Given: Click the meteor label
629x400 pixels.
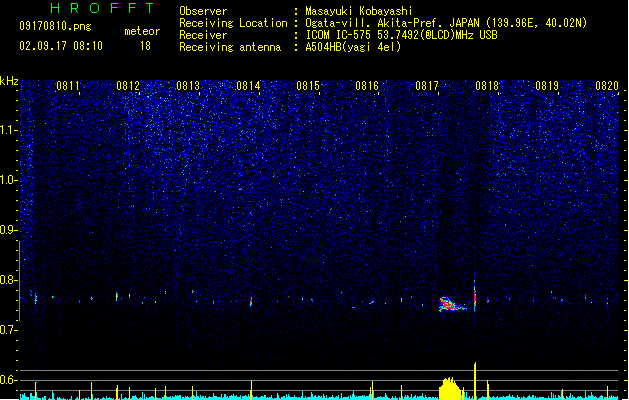Looking at the screenshot, I should pos(142,31).
